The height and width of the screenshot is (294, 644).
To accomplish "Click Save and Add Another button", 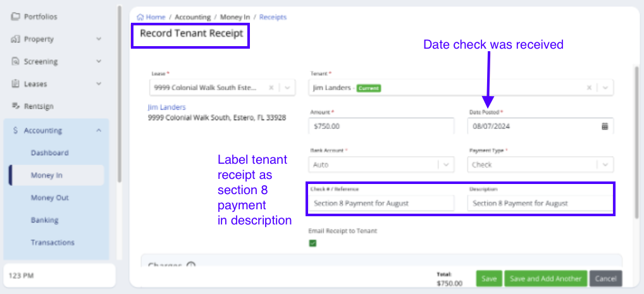I will click(x=545, y=279).
